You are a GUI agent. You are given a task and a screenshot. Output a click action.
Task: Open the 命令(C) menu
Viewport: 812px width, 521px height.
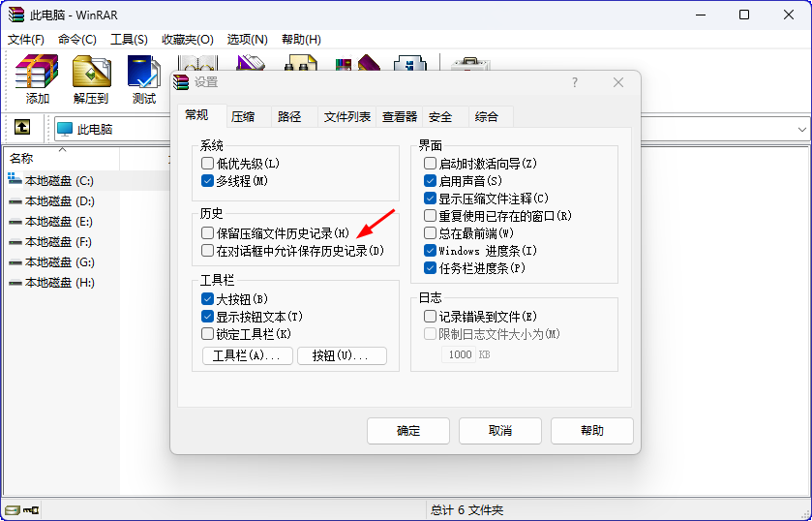click(x=77, y=40)
